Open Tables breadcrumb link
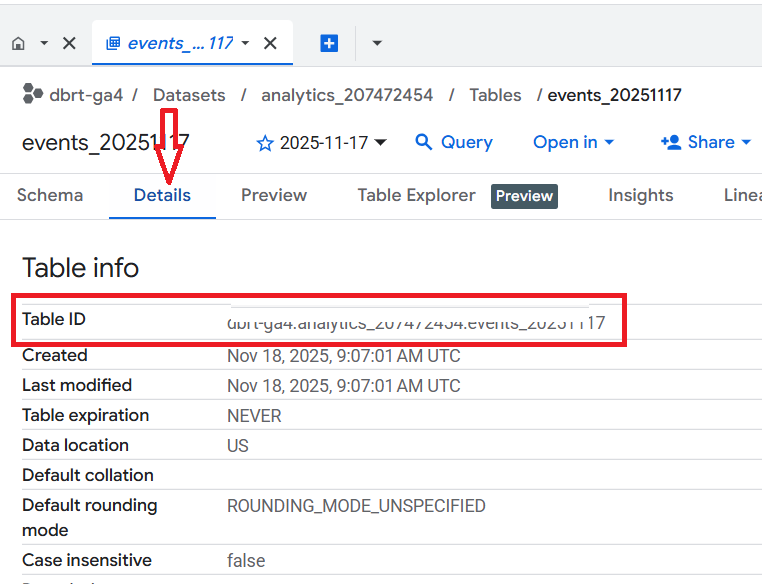 495,95
